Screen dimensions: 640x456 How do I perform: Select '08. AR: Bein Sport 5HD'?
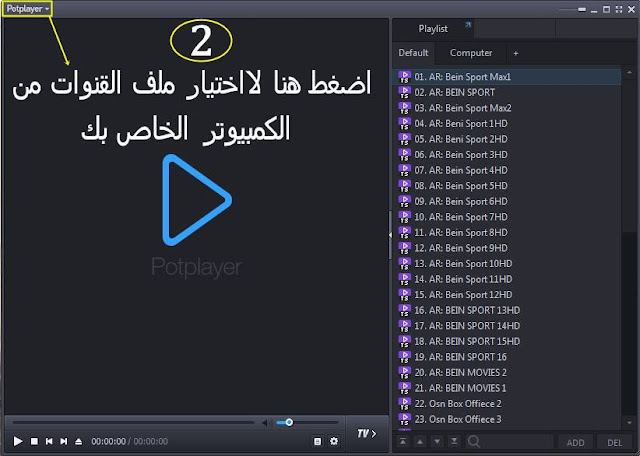[x=509, y=186]
